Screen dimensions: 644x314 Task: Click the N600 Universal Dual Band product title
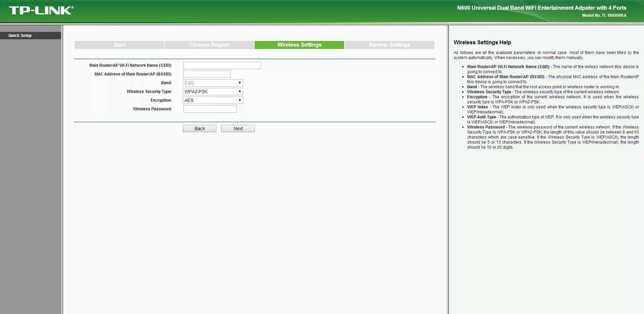tap(542, 8)
